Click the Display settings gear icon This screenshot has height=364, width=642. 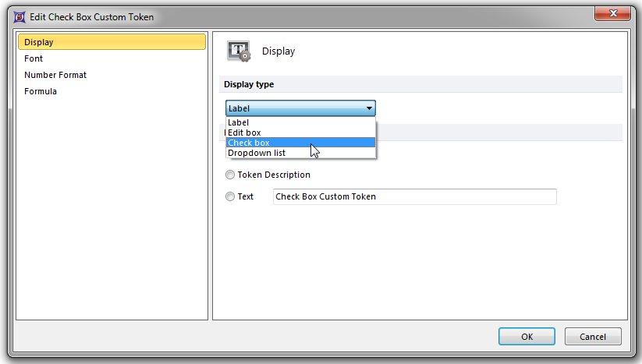click(x=239, y=51)
